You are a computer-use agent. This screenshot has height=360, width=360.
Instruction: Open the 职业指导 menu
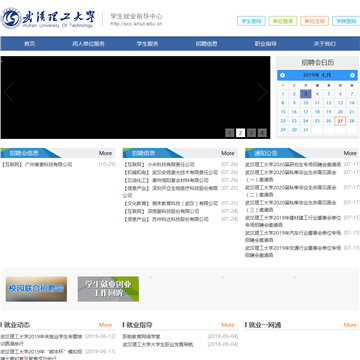point(266,44)
